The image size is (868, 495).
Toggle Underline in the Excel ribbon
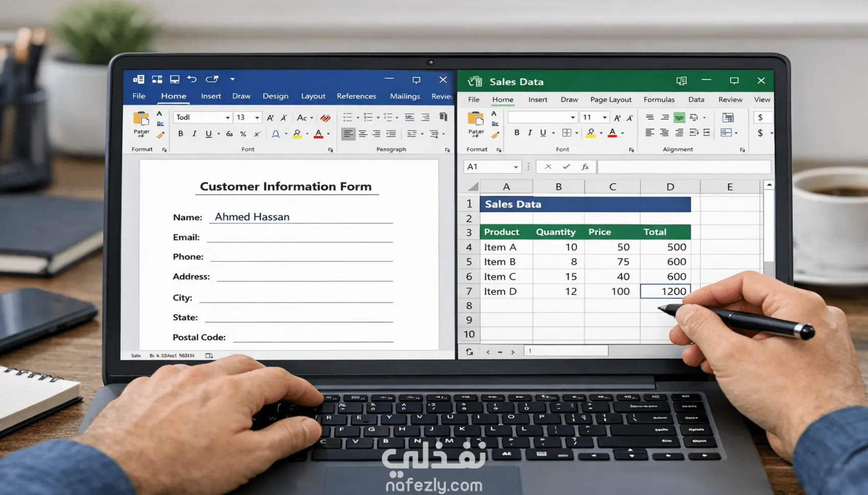[543, 133]
